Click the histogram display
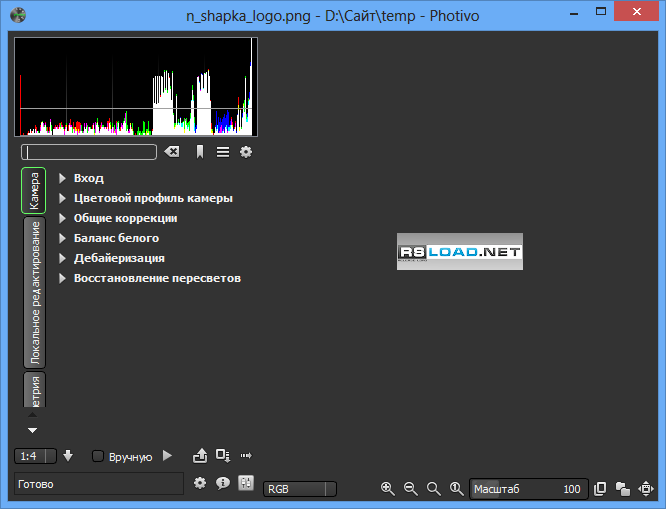Screen dimensions: 666x509 click(x=136, y=87)
